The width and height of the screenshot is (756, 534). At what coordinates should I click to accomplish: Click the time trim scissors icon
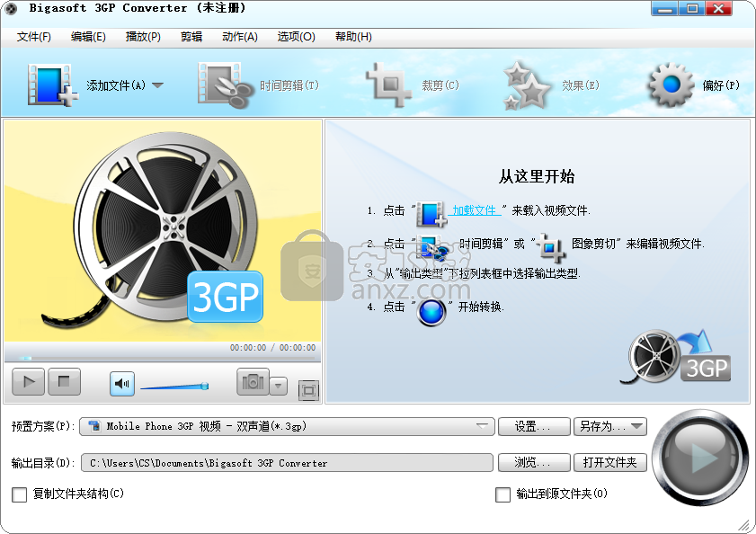(x=225, y=85)
